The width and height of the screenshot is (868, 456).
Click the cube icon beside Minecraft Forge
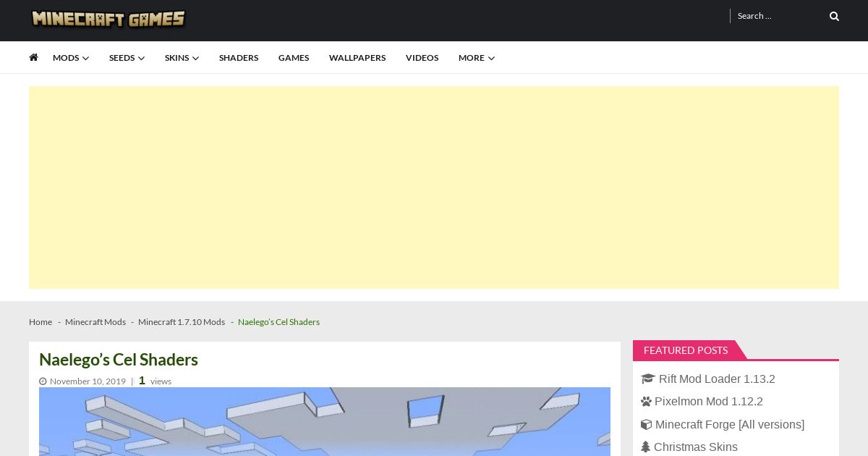[x=646, y=425]
